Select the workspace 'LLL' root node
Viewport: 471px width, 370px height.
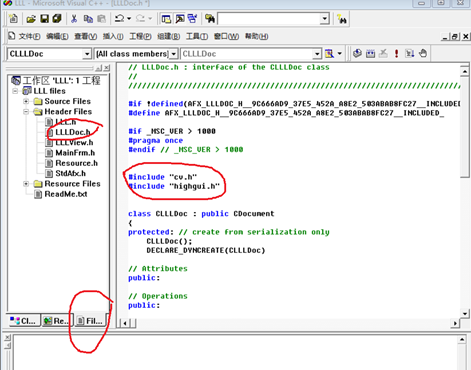click(x=61, y=80)
